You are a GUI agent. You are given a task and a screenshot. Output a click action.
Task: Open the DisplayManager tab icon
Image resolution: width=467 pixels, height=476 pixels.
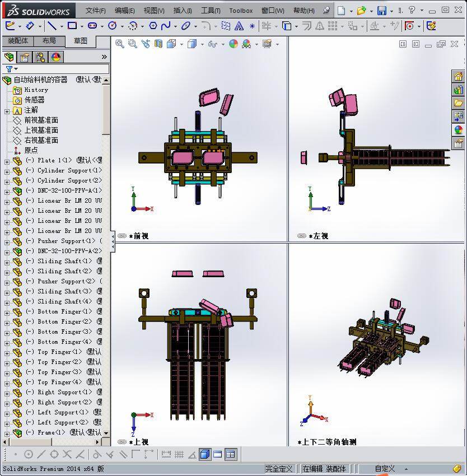click(56, 57)
